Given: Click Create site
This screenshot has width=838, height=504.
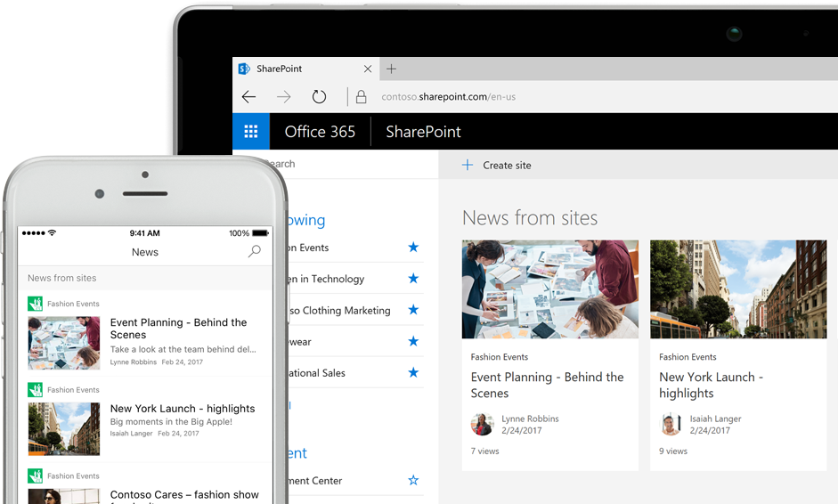Looking at the screenshot, I should coord(507,165).
